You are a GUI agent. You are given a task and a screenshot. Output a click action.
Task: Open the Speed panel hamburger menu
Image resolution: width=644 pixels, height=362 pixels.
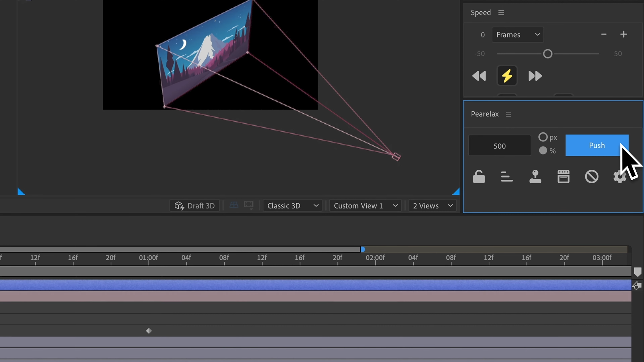(501, 13)
